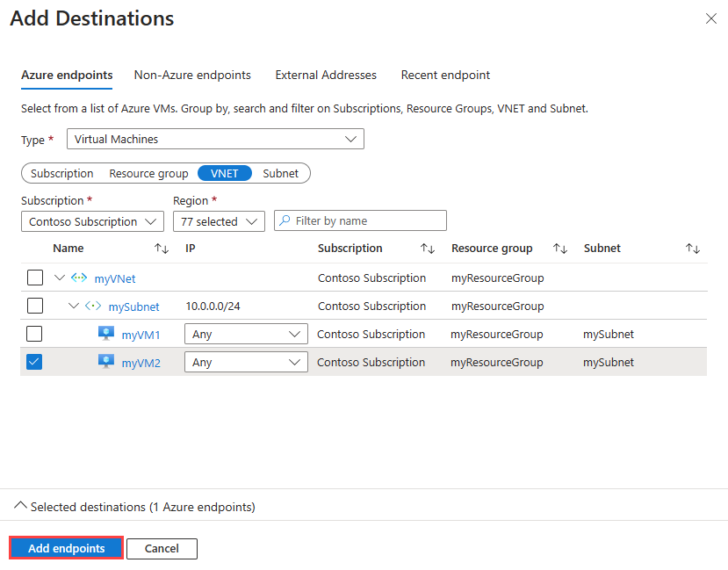Switch to Non-Azure endpoints tab

[192, 75]
